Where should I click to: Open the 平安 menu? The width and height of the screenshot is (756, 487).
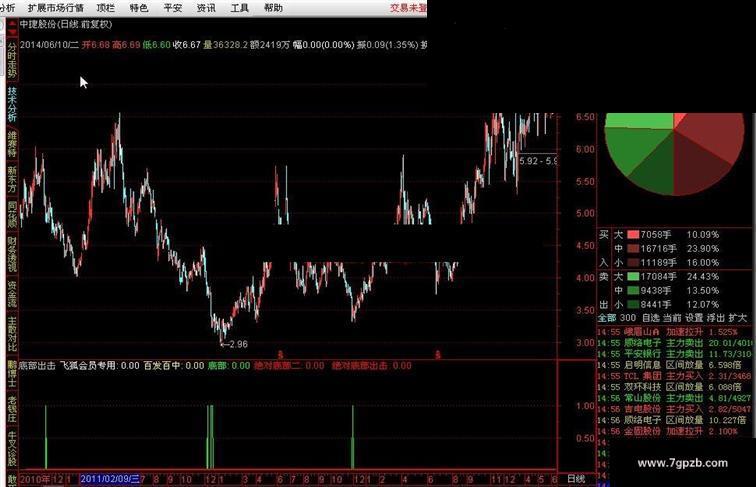[x=173, y=8]
